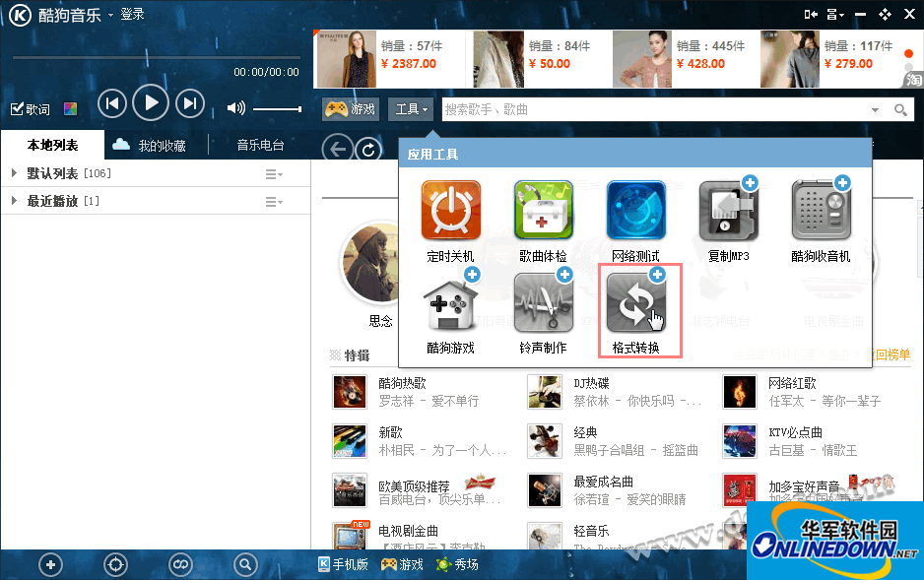The image size is (924, 580).
Task: Click the locate current song target icon
Action: click(x=115, y=565)
